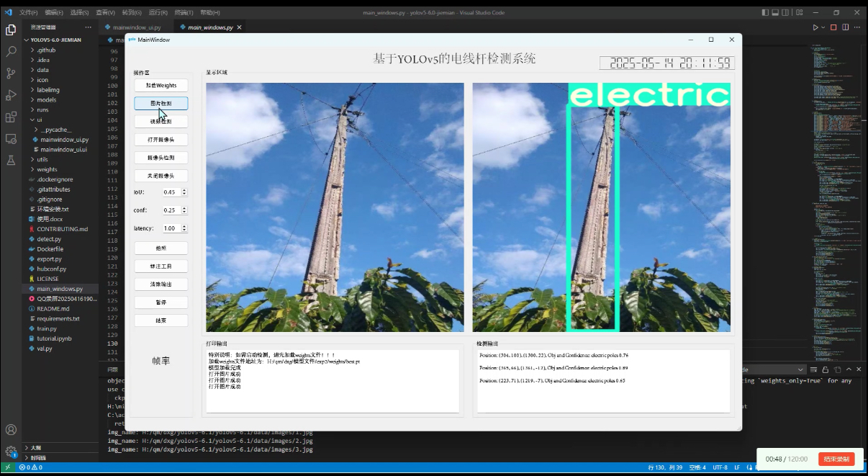Image resolution: width=868 pixels, height=476 pixels.
Task: Expand the __pycache__ folder
Action: [x=60, y=130]
